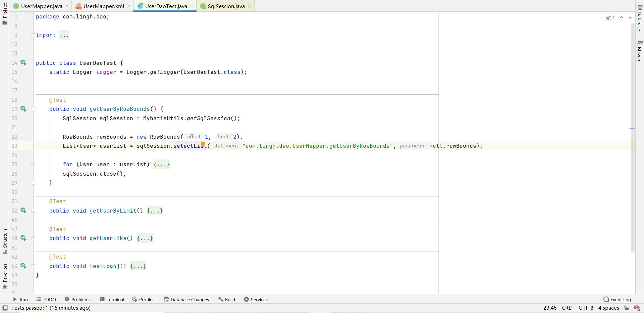Collapse the getUserByRowBounds method fold marker

pyautogui.click(x=33, y=109)
